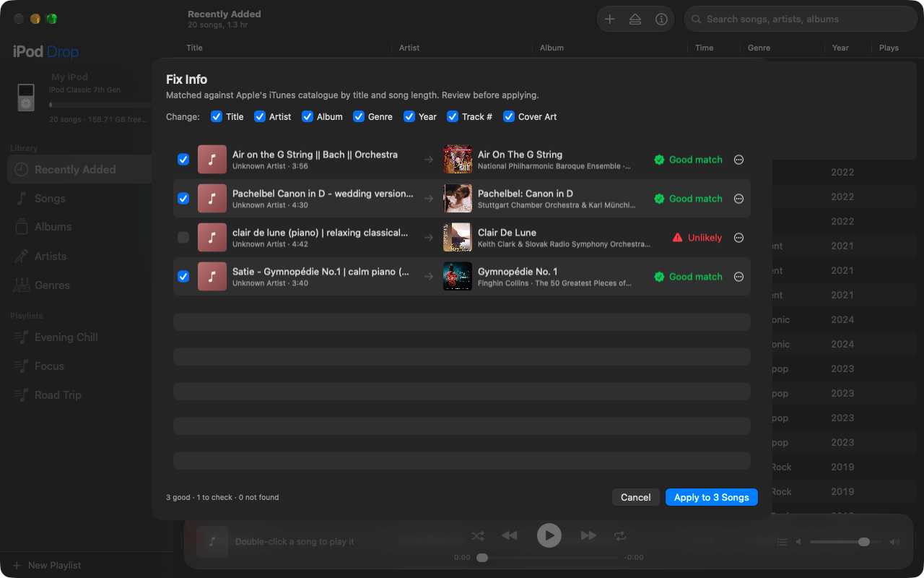This screenshot has height=578, width=924.
Task: Uncheck the Title change checkbox
Action: 217,116
